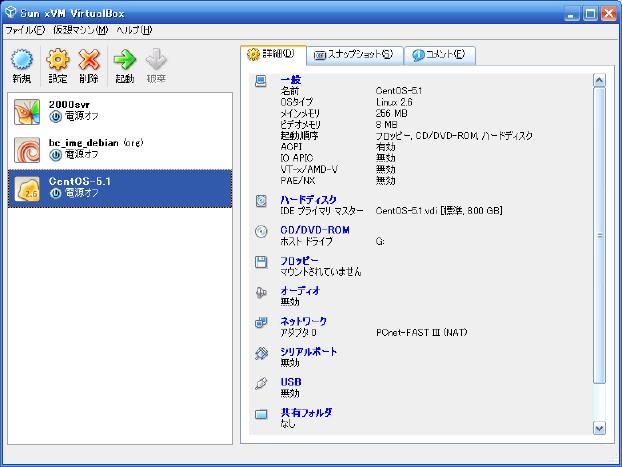Click the アダプタ 0 label
This screenshot has height=467, width=622.
coord(298,332)
